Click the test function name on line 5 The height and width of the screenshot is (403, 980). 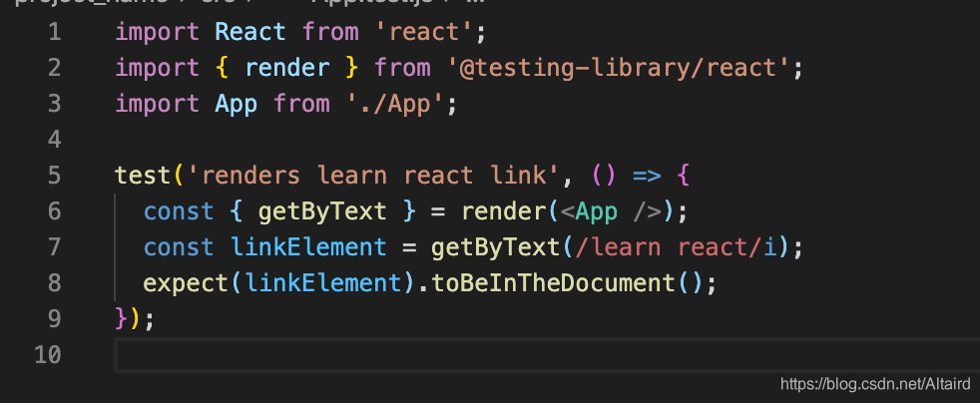[143, 176]
